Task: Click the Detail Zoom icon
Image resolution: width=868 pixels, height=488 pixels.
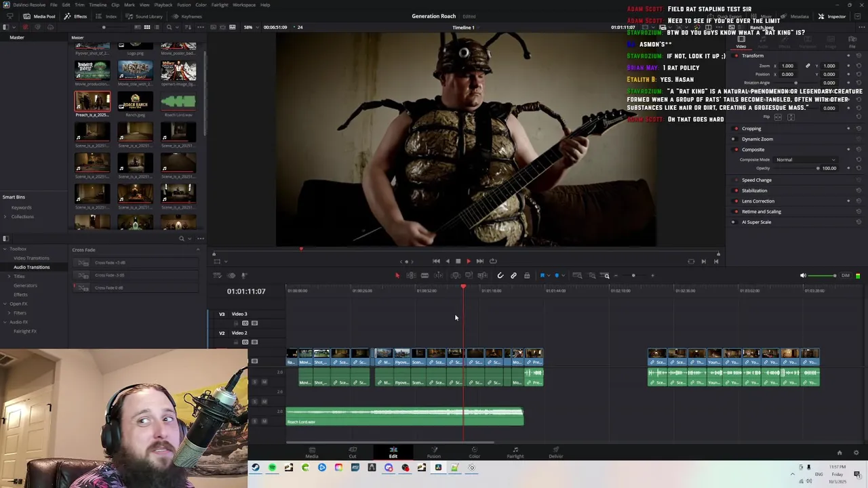Action: click(592, 275)
